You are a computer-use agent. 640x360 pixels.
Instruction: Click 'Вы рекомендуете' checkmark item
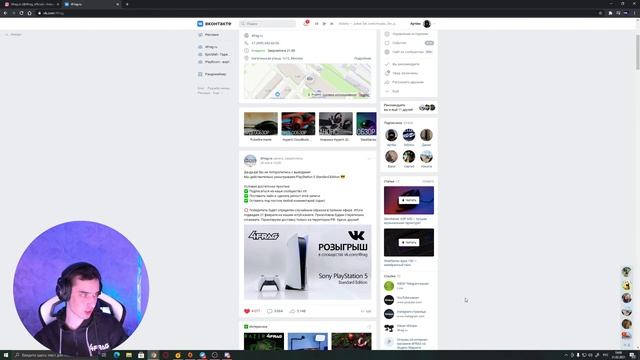click(402, 64)
